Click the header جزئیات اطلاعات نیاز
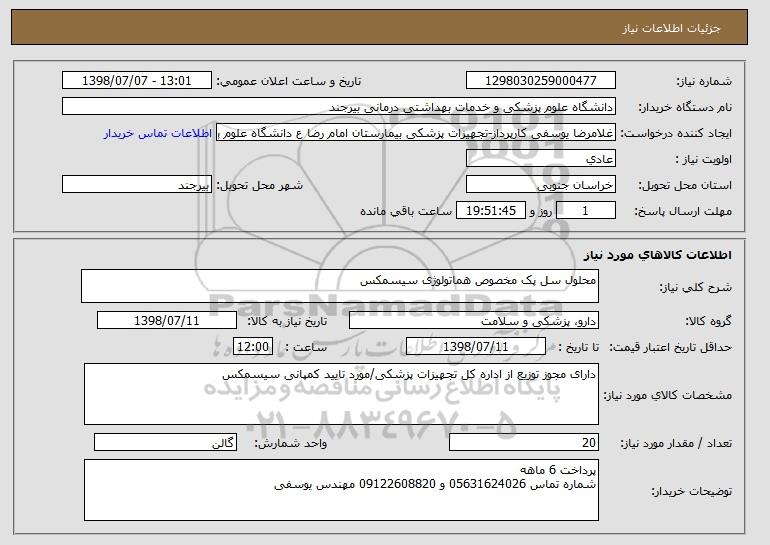770x545 pixels. click(x=671, y=28)
